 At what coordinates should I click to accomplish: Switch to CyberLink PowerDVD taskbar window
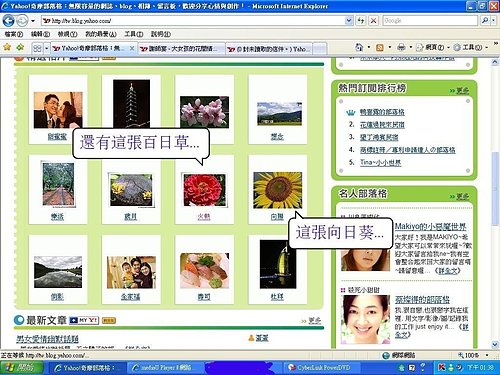point(321,368)
